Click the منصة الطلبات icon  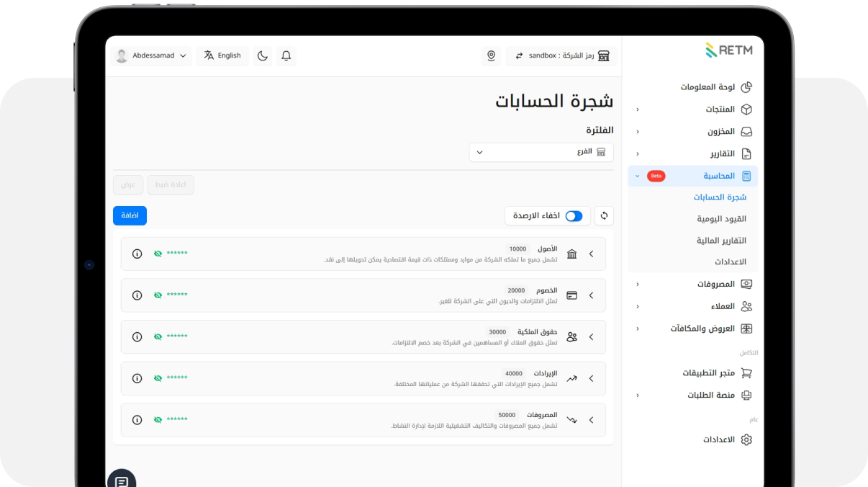746,396
